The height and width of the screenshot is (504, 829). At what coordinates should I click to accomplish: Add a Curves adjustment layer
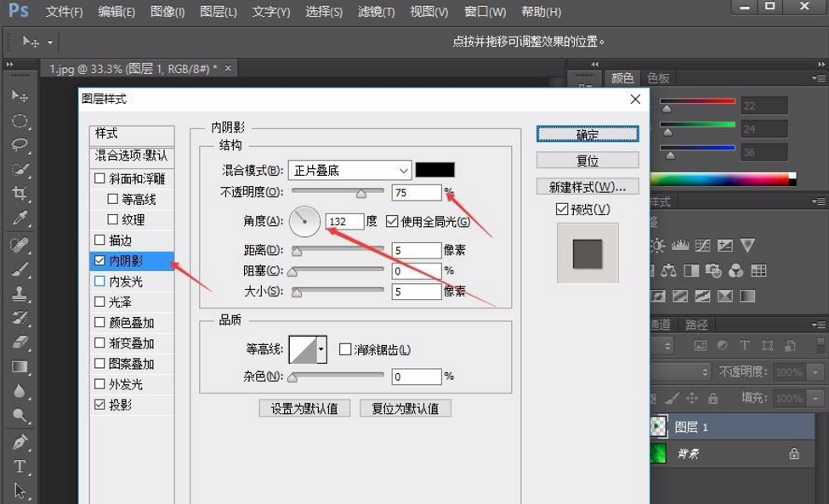click(702, 244)
